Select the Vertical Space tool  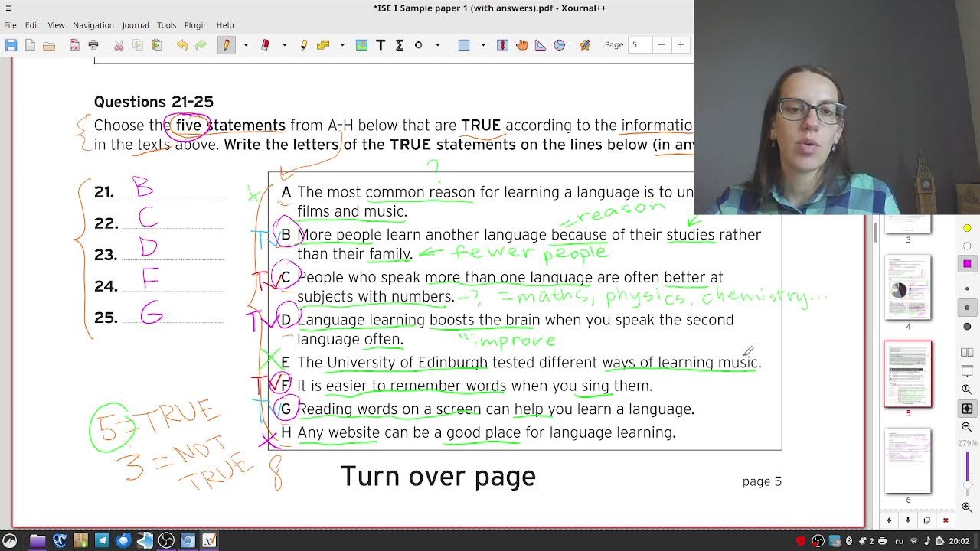coord(502,45)
